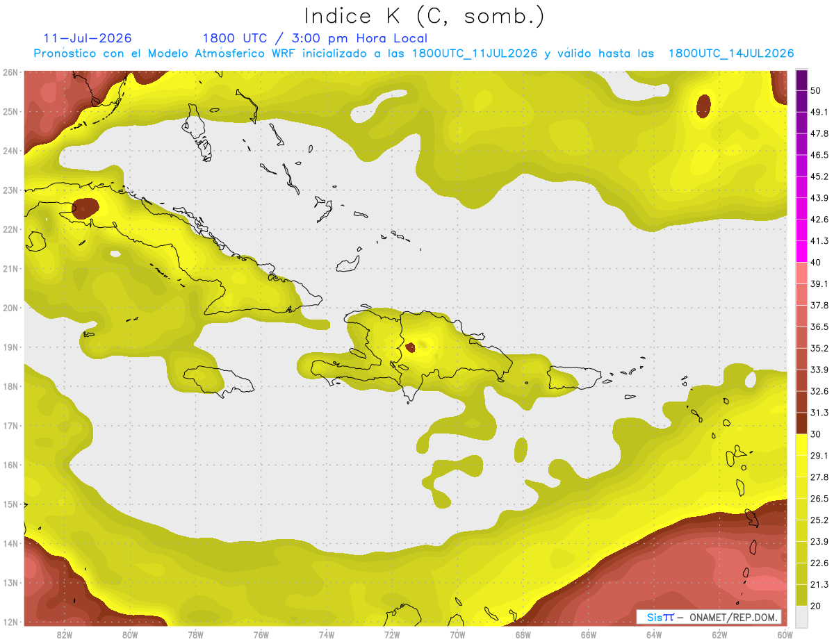Click the "64W" longitude label

[x=654, y=634]
